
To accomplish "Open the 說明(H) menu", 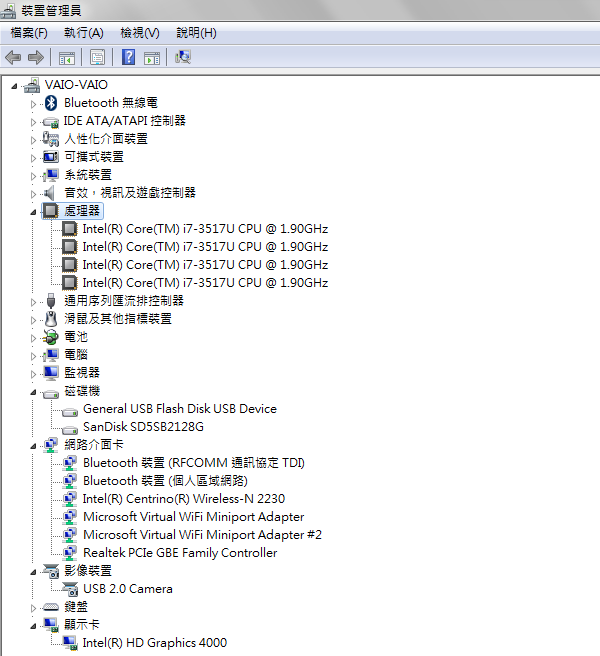I will click(196, 33).
